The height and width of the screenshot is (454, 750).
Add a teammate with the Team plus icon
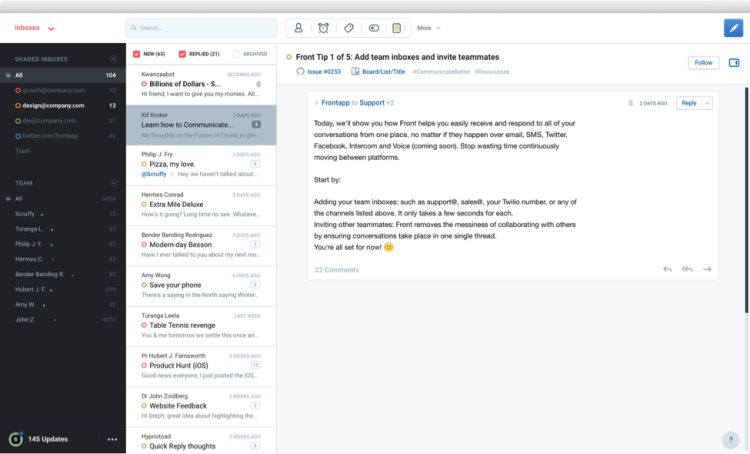(114, 183)
